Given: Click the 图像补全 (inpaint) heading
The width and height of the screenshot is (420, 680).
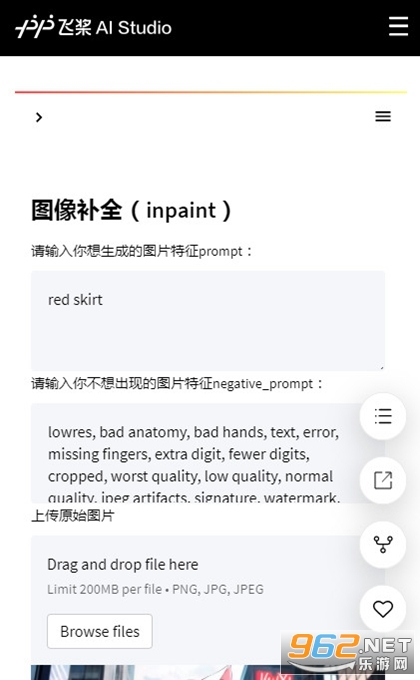Looking at the screenshot, I should tap(131, 210).
